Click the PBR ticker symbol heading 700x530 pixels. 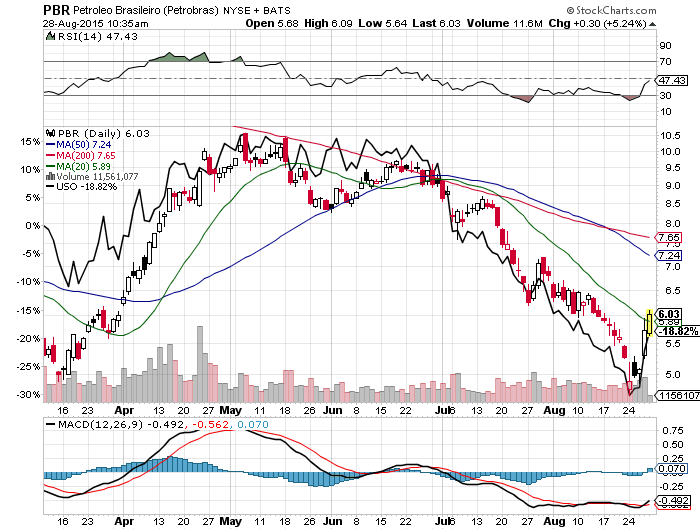[56, 9]
